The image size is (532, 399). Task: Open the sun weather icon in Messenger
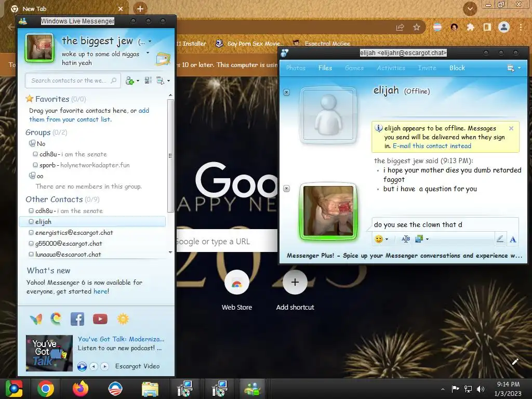click(x=123, y=319)
